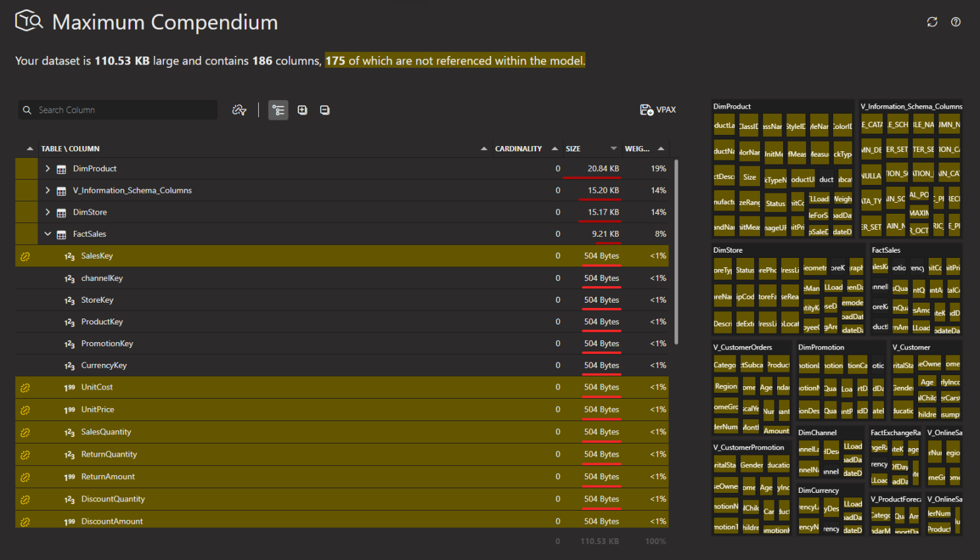The width and height of the screenshot is (980, 560).
Task: Click the broken-link icon beside SalesKey
Action: (24, 256)
